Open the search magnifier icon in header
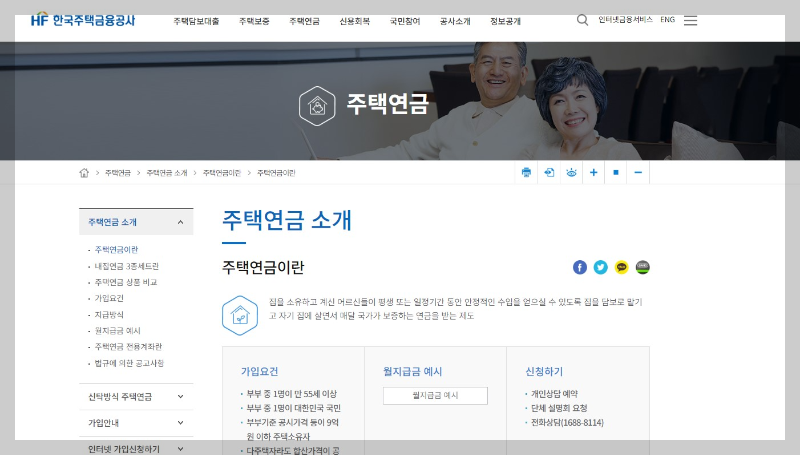800x455 pixels. click(x=582, y=20)
